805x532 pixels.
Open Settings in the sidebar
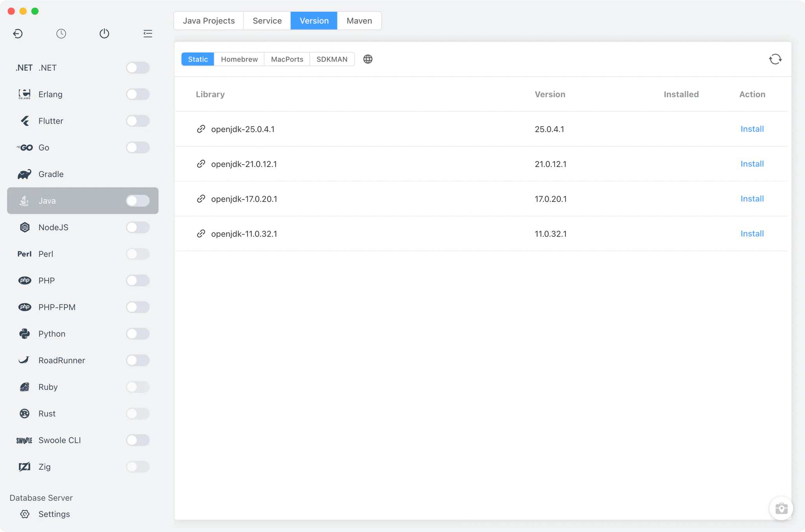pyautogui.click(x=54, y=514)
